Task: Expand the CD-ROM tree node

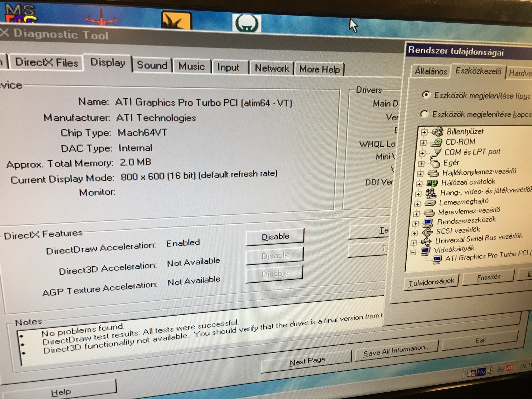Action: [x=423, y=143]
